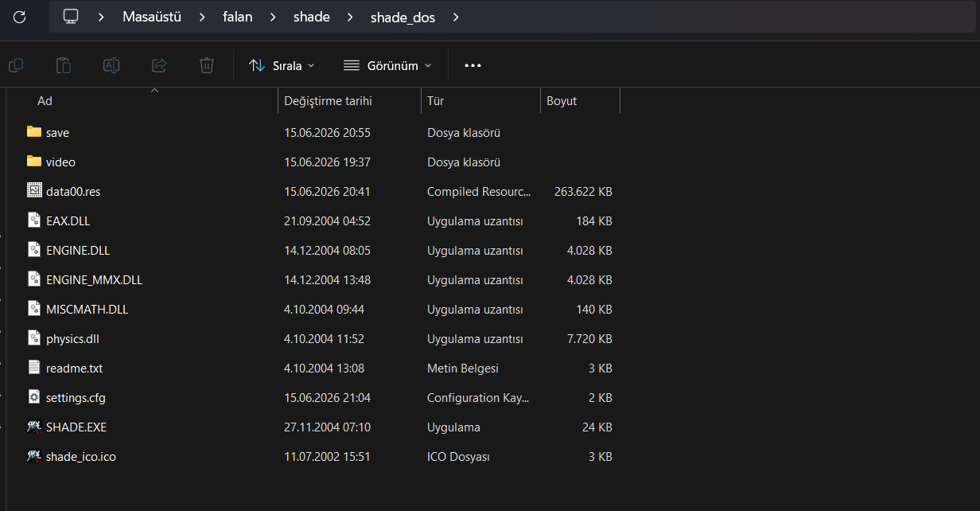The width and height of the screenshot is (980, 511).
Task: Click the physics.dll file name
Action: click(72, 339)
